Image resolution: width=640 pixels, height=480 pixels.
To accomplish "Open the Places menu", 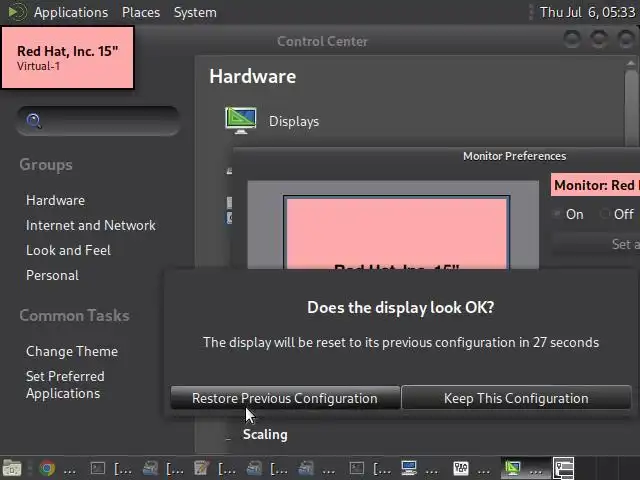I will (x=141, y=12).
